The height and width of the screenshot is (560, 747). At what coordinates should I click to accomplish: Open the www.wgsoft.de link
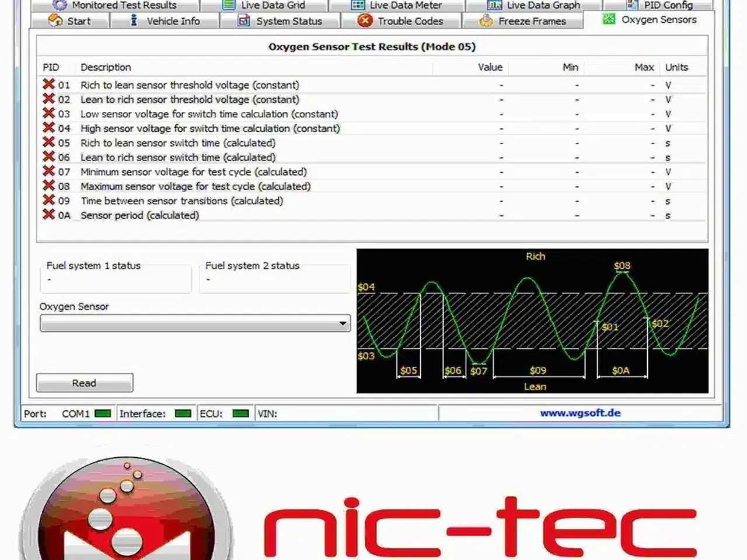tap(580, 413)
